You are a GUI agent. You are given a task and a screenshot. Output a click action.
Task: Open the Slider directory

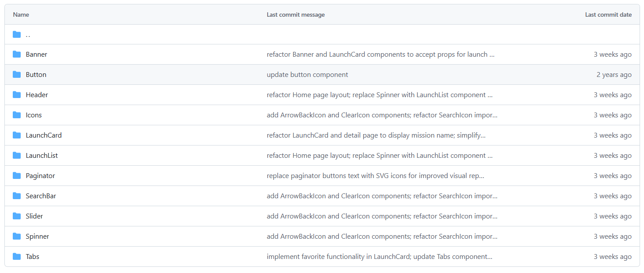point(34,216)
